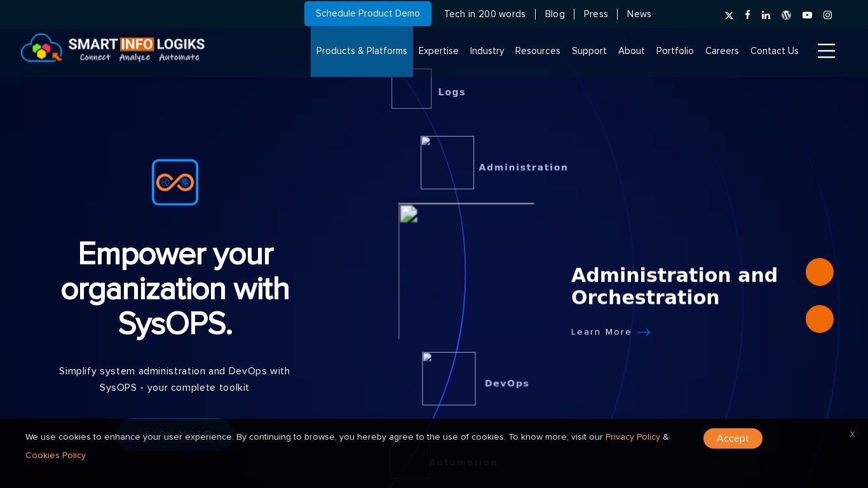
Task: Click the large center Administration image
Action: click(466, 271)
